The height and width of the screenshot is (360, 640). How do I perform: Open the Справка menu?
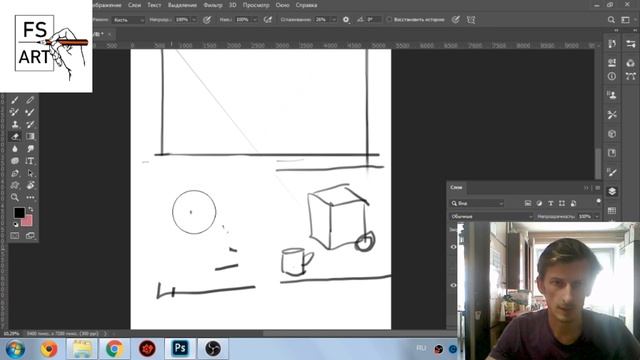tap(307, 5)
